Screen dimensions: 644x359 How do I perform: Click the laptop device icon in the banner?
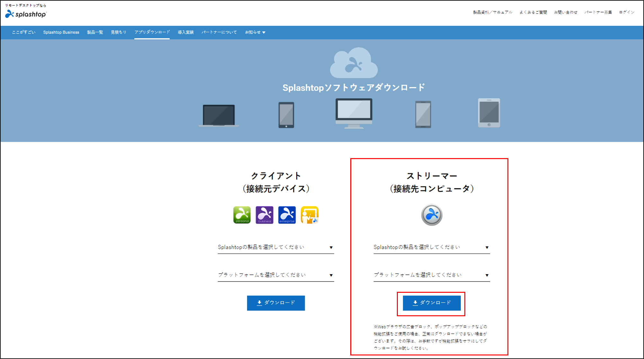(219, 114)
